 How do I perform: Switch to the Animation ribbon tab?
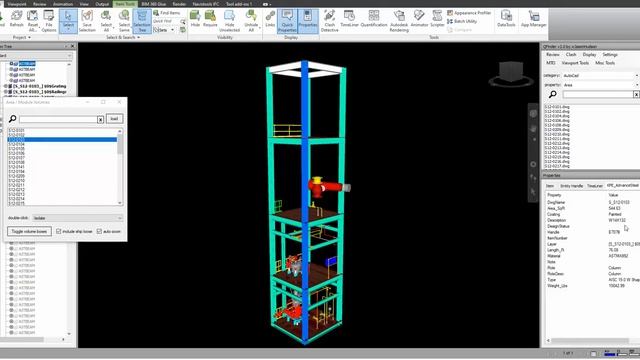tap(63, 4)
